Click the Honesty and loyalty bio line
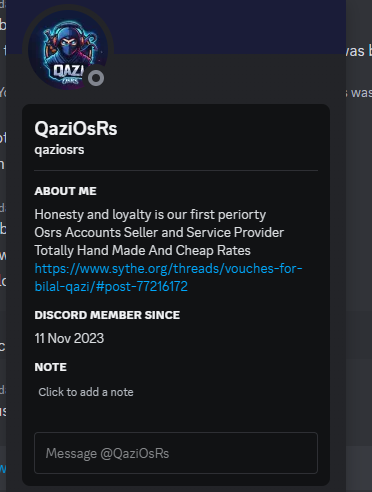 pyautogui.click(x=150, y=215)
